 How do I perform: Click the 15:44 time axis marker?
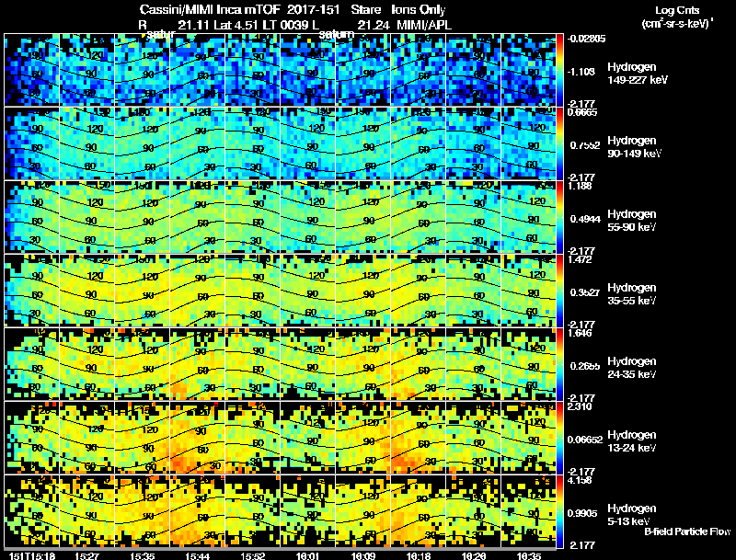(197, 555)
